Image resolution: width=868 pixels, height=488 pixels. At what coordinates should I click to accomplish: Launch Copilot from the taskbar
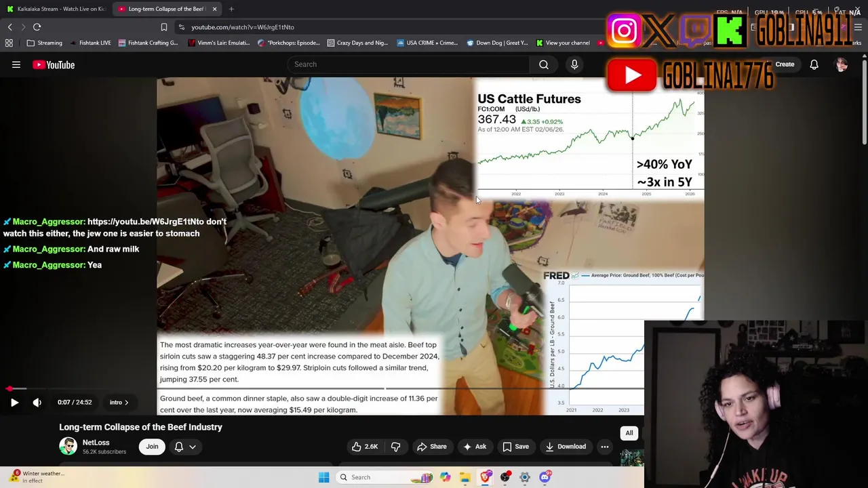[x=445, y=477]
